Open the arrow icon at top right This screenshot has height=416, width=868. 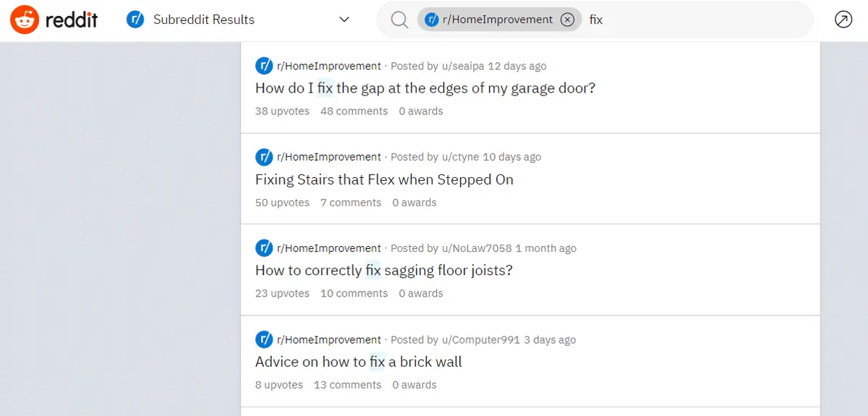[843, 20]
